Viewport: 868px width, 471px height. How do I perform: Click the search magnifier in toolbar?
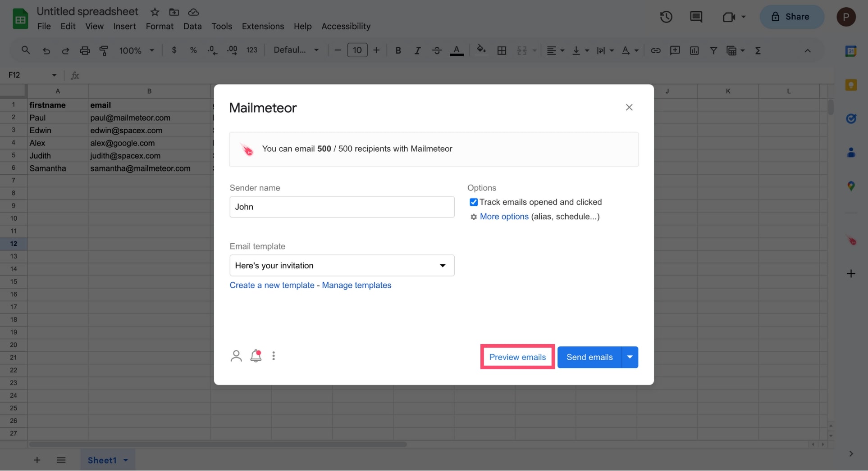[x=26, y=50]
